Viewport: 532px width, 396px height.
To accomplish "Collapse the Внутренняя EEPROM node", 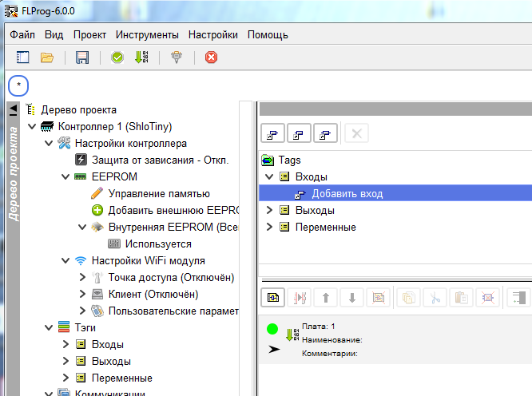I will point(82,227).
